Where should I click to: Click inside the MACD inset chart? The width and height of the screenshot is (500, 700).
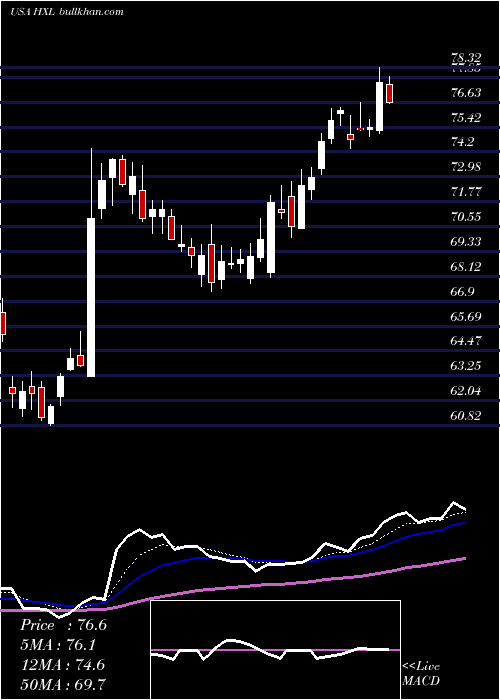[x=275, y=650]
